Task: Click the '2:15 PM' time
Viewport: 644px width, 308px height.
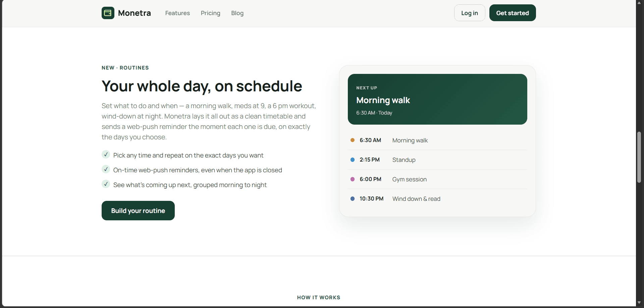Action: point(370,160)
